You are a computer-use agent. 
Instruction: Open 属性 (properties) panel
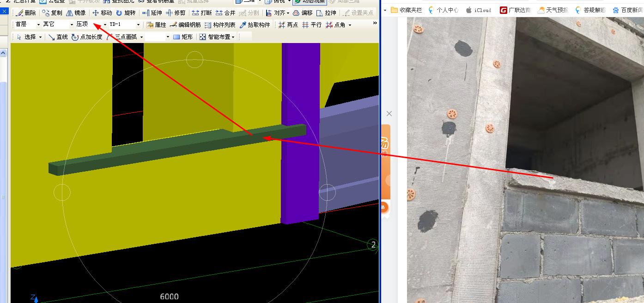[156, 25]
